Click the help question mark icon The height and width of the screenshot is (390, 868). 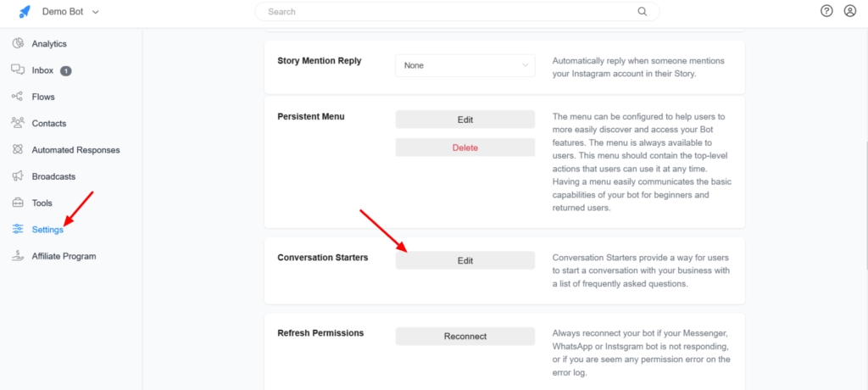(827, 11)
